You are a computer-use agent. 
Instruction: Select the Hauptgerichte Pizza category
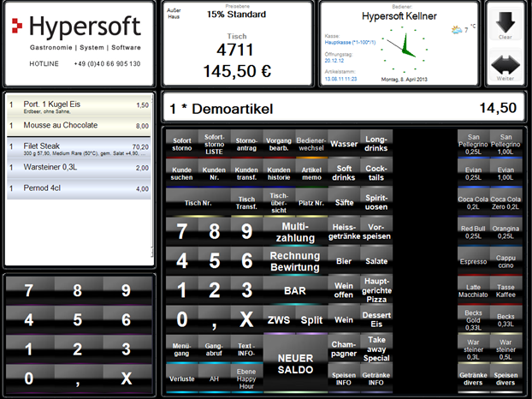pos(376,291)
